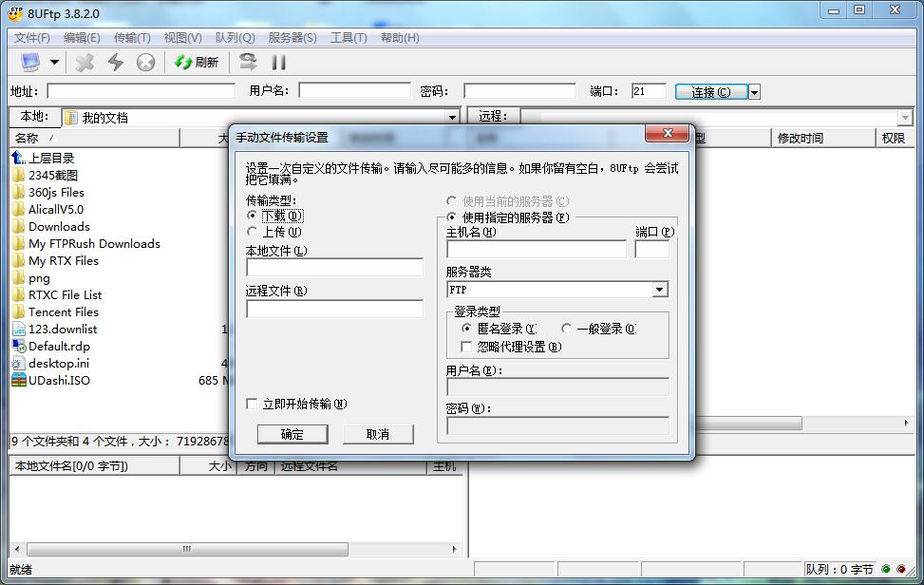The width and height of the screenshot is (924, 585).
Task: Tick the 立即开始传输 checkbox
Action: (252, 404)
